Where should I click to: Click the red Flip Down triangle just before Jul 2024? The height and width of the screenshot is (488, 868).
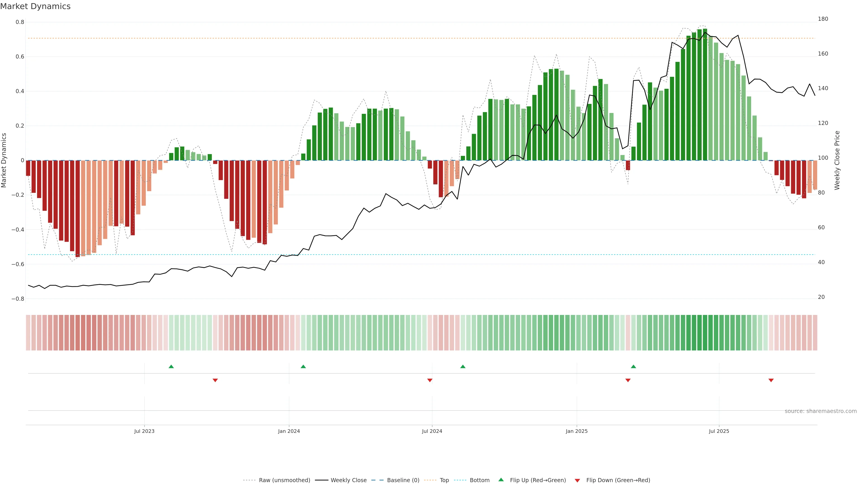coord(430,380)
